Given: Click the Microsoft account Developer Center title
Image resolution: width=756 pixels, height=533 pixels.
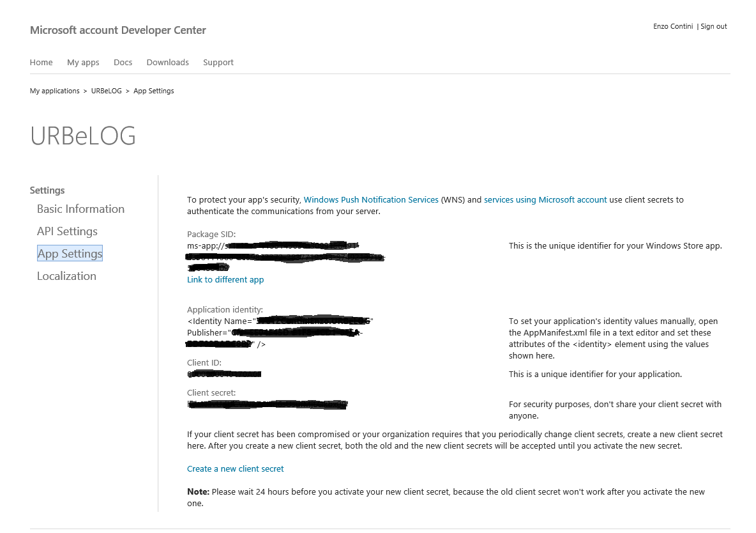Looking at the screenshot, I should click(118, 30).
